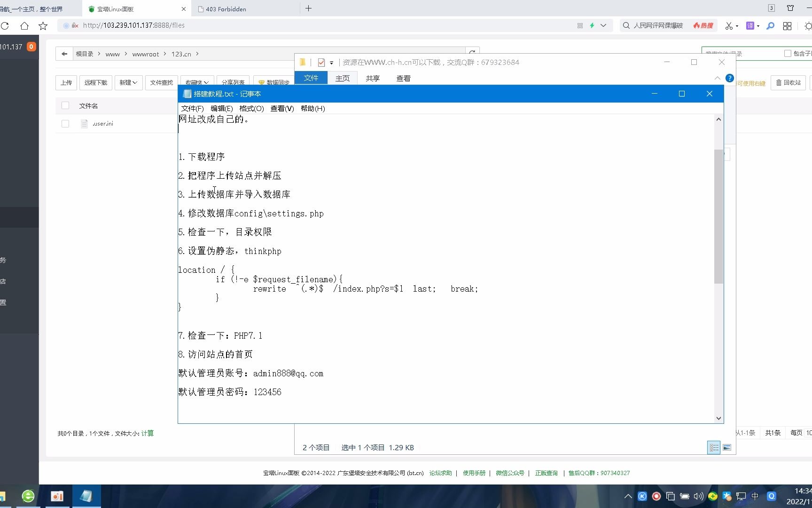Open the address bar dropdown chevron
812x508 pixels.
tap(603, 25)
